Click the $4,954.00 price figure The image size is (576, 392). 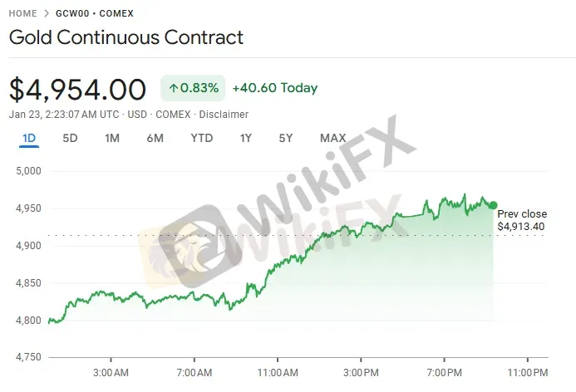(77, 89)
